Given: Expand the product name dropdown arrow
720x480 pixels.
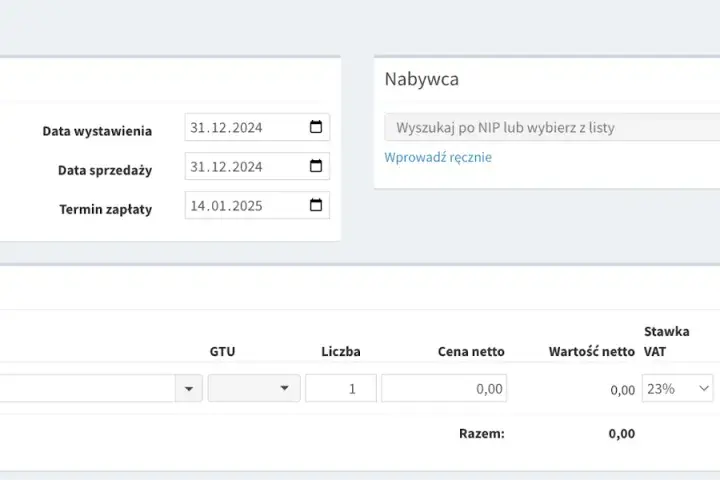Looking at the screenshot, I should (189, 389).
